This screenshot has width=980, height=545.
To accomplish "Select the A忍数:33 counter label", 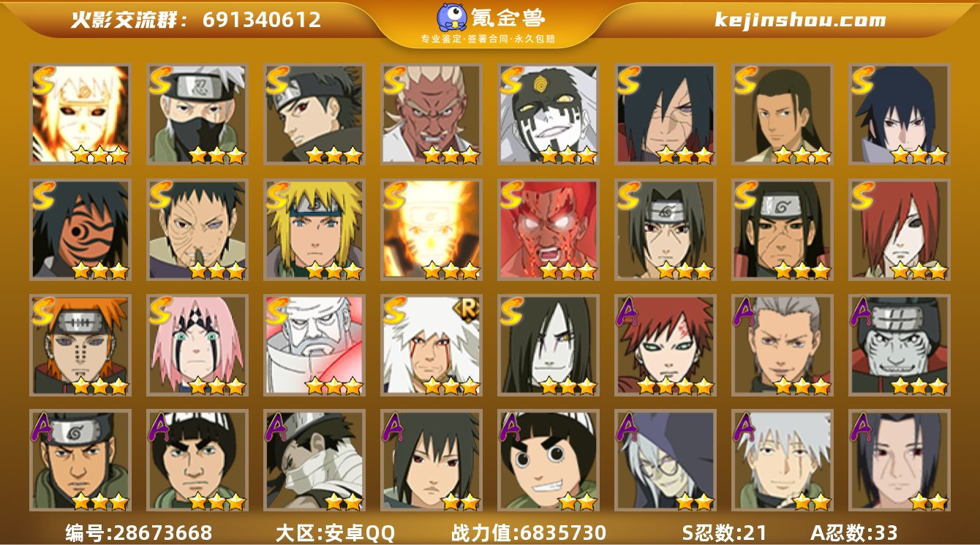I will 854,533.
